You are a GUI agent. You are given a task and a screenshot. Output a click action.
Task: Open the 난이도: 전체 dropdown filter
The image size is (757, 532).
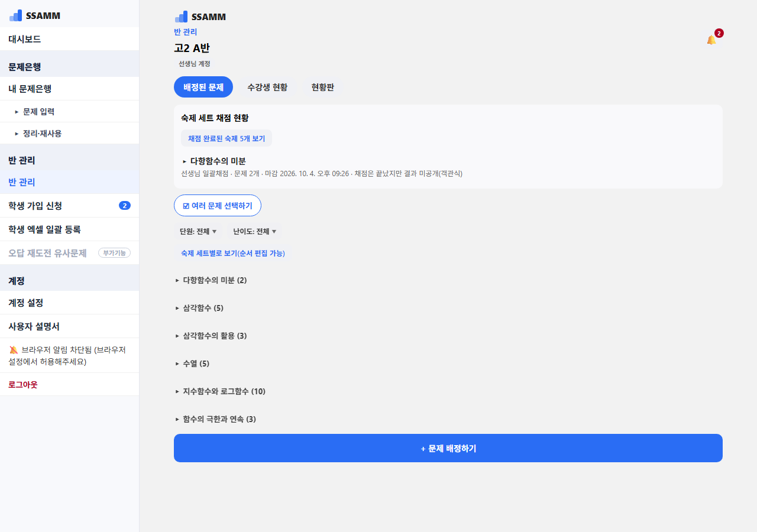(x=254, y=231)
